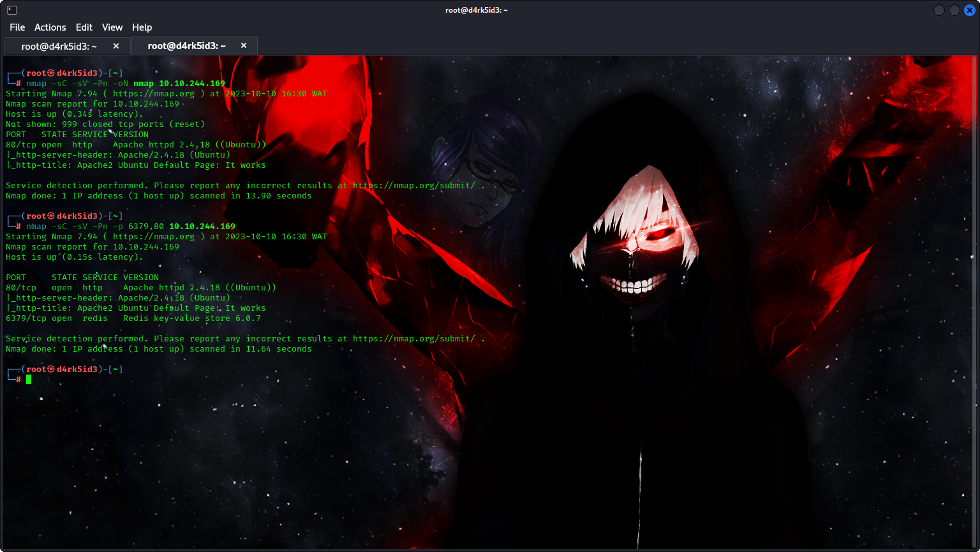Follow nmap.org/submit link in first scan report
Viewport: 980px width, 552px height.
pos(413,186)
